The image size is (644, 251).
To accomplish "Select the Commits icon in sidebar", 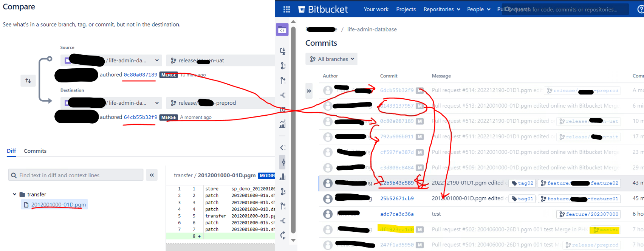I will [283, 162].
